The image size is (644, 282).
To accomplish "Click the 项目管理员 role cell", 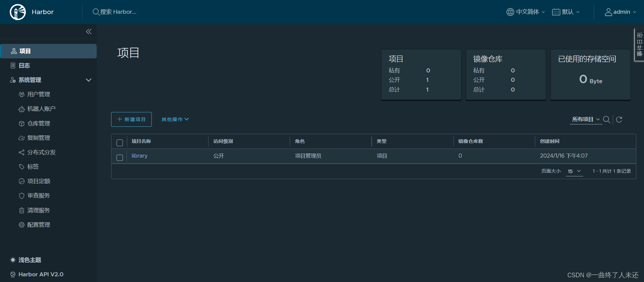I will pyautogui.click(x=308, y=156).
